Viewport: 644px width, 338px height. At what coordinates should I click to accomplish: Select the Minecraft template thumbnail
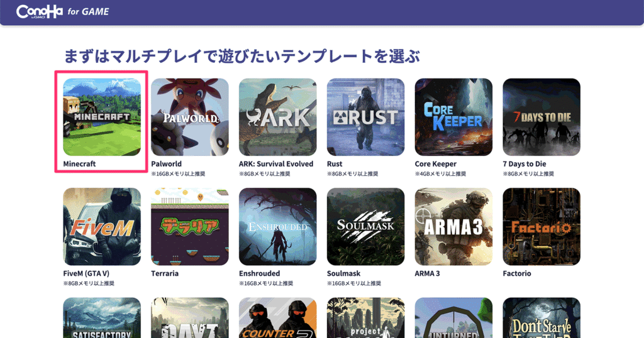click(102, 117)
